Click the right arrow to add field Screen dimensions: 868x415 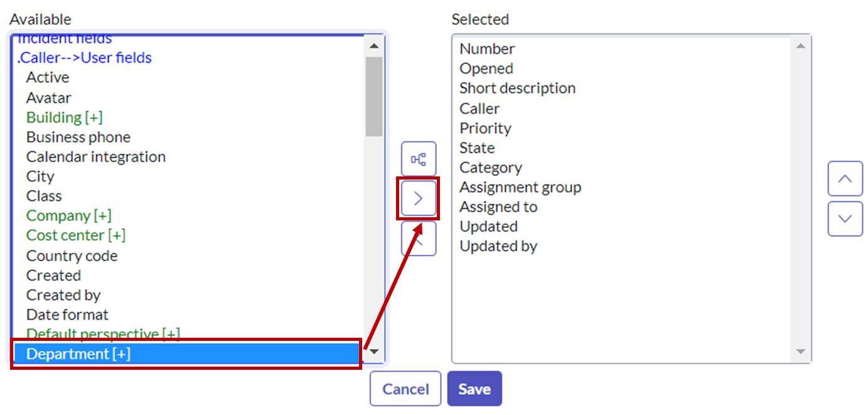(417, 198)
